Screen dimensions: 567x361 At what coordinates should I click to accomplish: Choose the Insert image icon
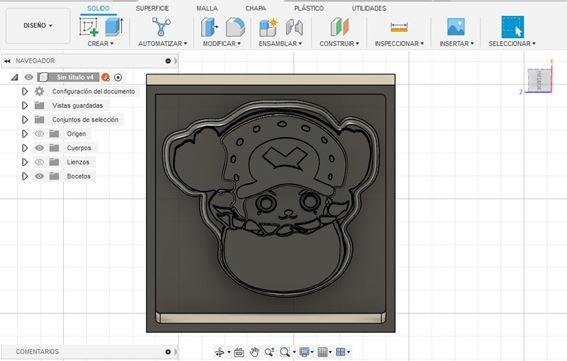[x=456, y=27]
